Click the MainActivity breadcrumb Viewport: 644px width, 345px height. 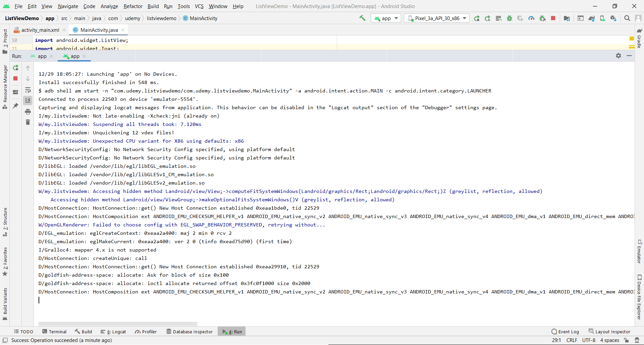200,18
